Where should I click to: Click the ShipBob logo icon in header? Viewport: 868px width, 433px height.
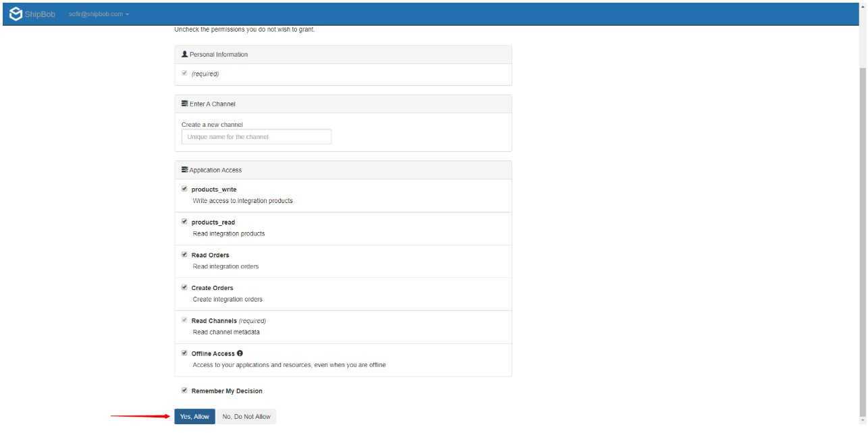(15, 11)
